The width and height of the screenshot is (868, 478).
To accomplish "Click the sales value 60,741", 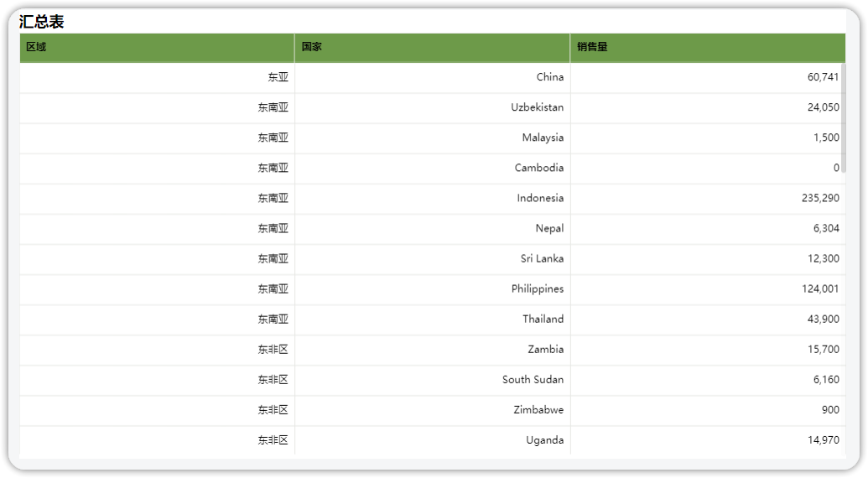I will [824, 77].
